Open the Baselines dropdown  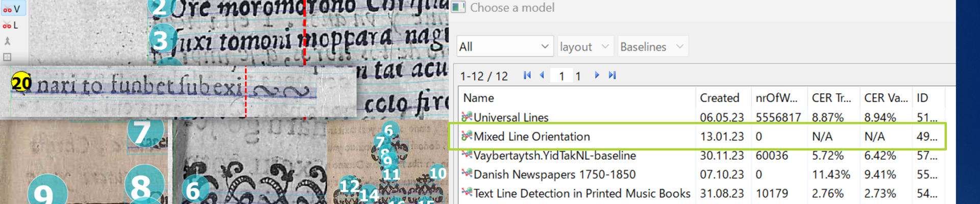tap(652, 46)
